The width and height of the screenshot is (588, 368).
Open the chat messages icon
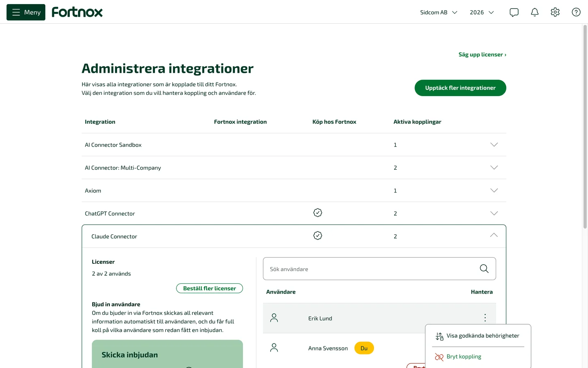click(514, 12)
